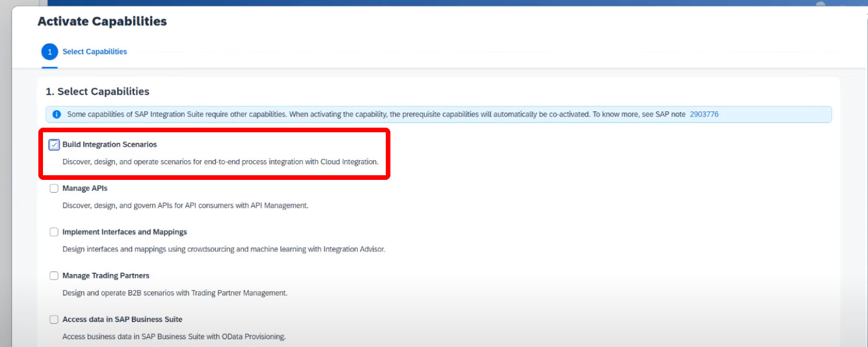Click the Implement Interfaces and Mappings label

point(125,232)
